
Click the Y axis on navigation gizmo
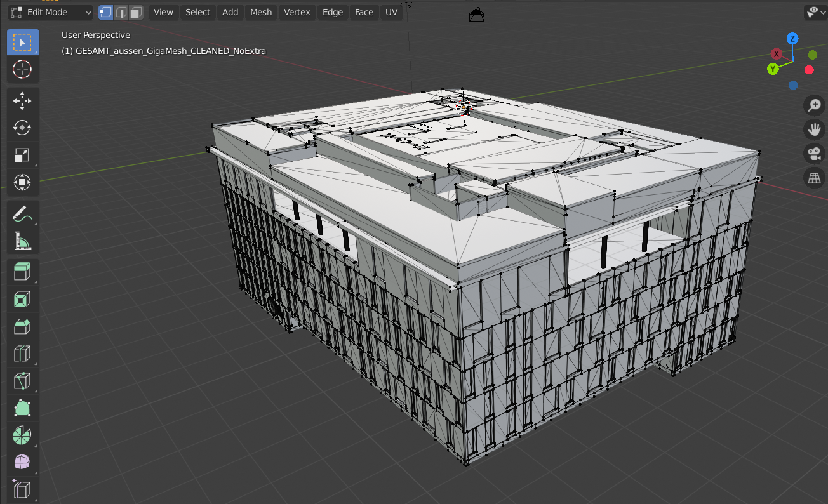tap(773, 69)
